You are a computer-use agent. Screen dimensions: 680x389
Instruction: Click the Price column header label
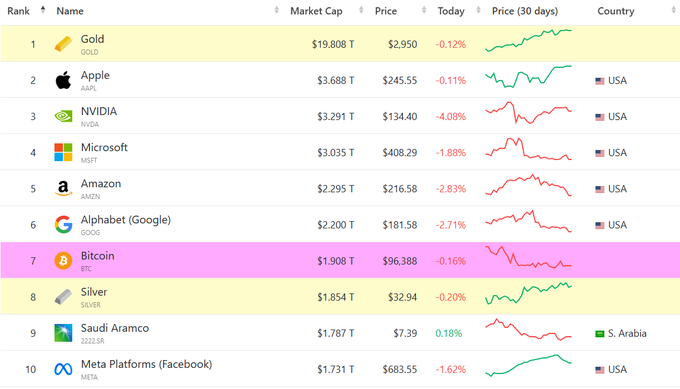pos(386,11)
